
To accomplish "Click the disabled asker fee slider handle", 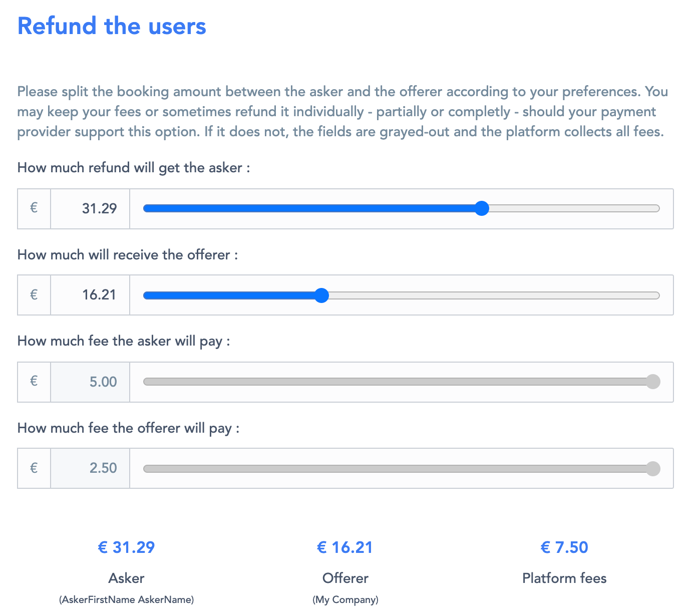I will [653, 382].
